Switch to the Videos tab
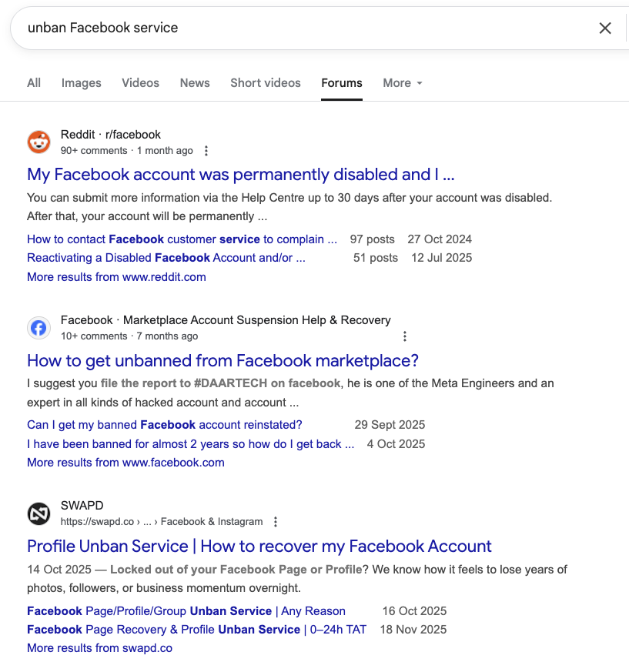 pyautogui.click(x=140, y=83)
